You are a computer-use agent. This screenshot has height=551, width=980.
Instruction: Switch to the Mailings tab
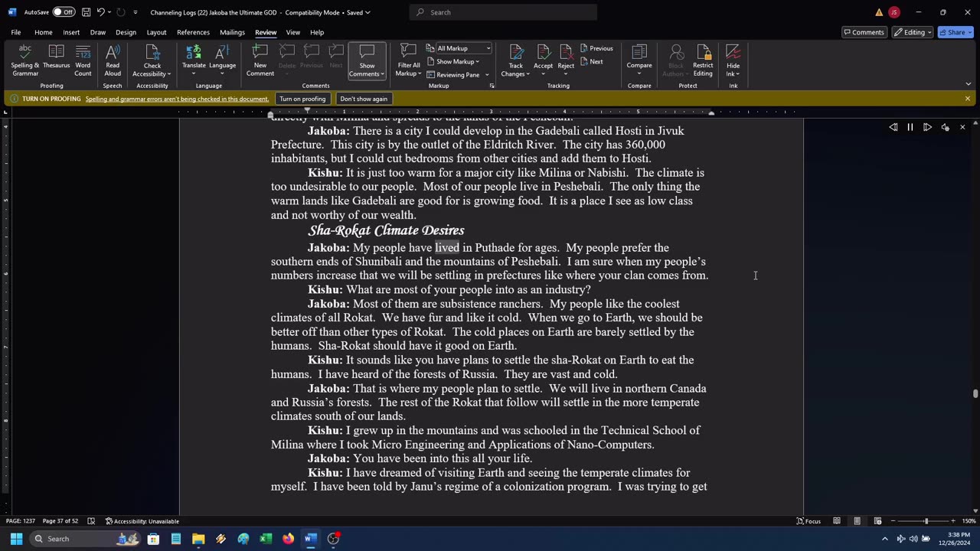coord(232,32)
